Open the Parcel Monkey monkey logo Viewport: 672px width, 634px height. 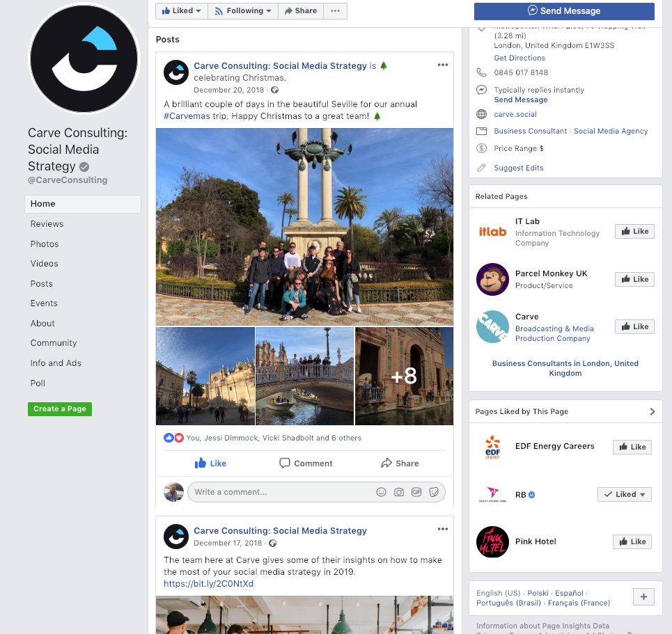point(492,279)
